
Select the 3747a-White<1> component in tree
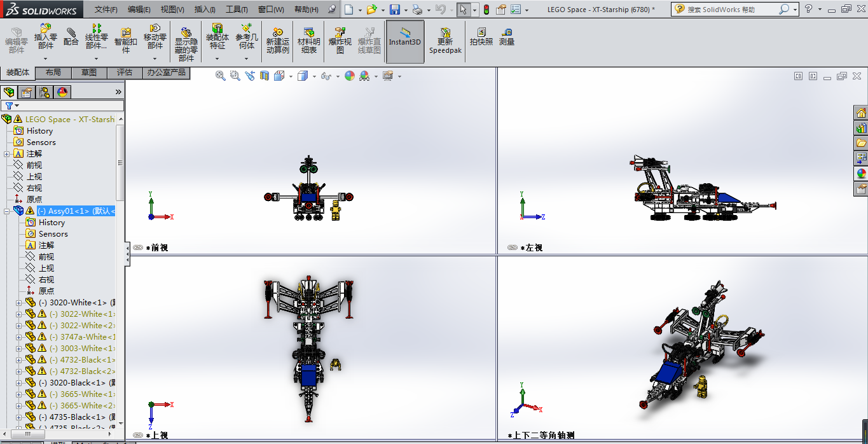pyautogui.click(x=83, y=337)
